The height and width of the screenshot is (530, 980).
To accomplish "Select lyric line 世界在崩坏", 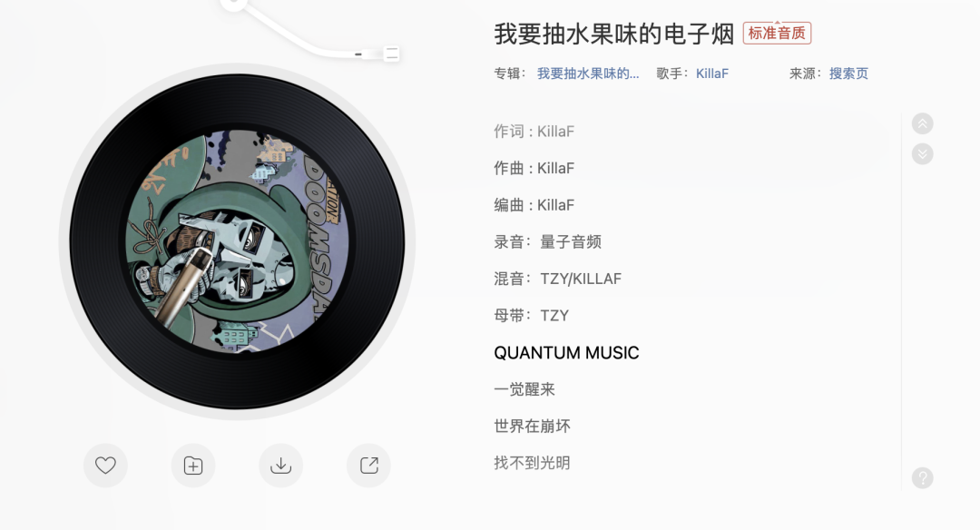I will point(532,427).
